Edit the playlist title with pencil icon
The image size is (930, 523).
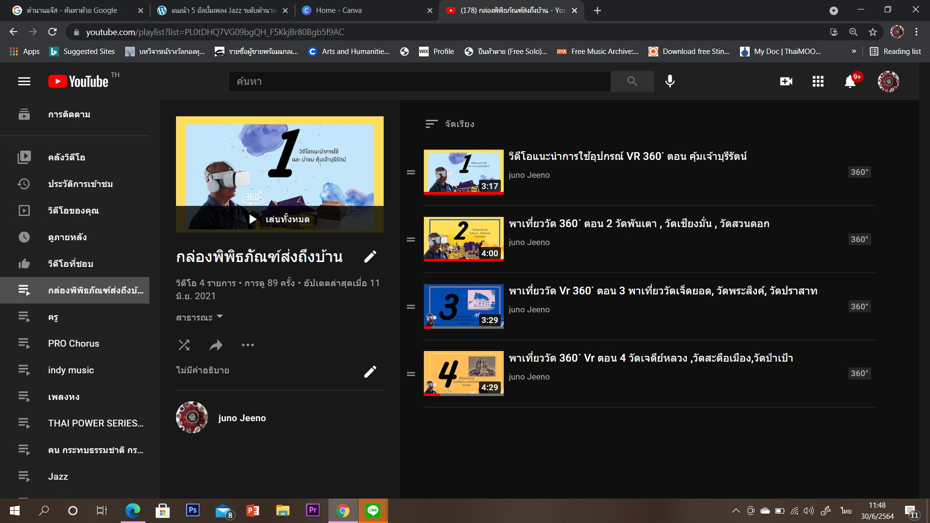(x=370, y=257)
